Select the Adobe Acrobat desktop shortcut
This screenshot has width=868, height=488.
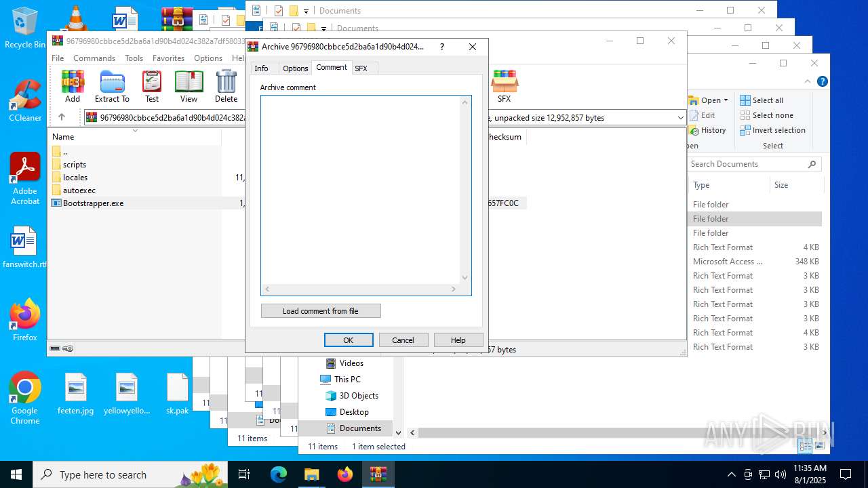(25, 178)
